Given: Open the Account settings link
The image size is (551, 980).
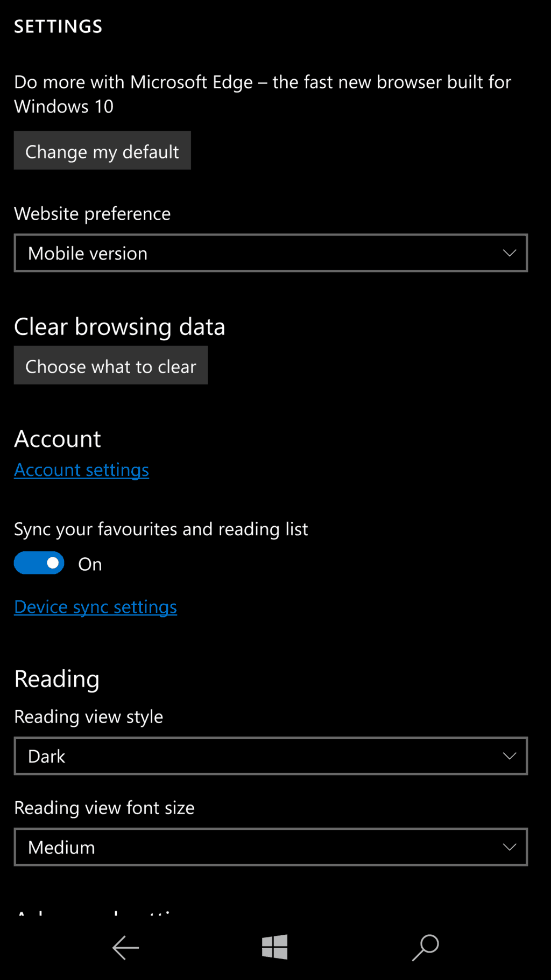Looking at the screenshot, I should (81, 470).
